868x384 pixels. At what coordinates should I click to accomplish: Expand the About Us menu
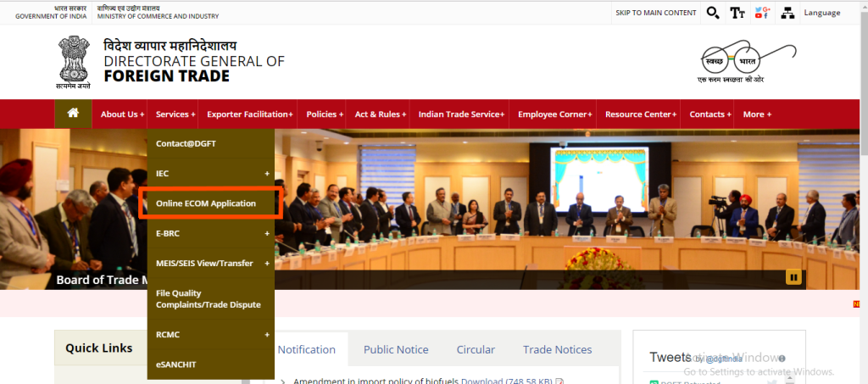tap(122, 114)
